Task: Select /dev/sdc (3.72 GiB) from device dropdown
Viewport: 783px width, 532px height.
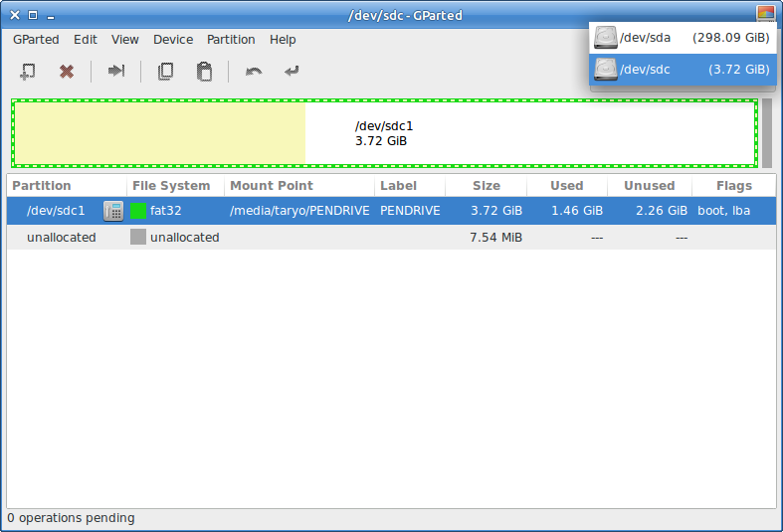Action: point(683,70)
